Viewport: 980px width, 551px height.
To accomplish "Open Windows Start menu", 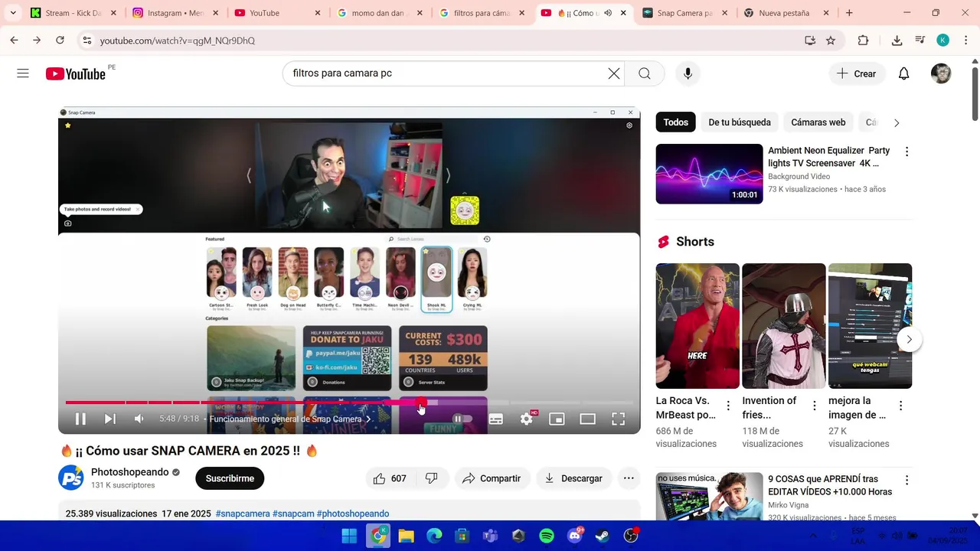I will click(x=349, y=536).
